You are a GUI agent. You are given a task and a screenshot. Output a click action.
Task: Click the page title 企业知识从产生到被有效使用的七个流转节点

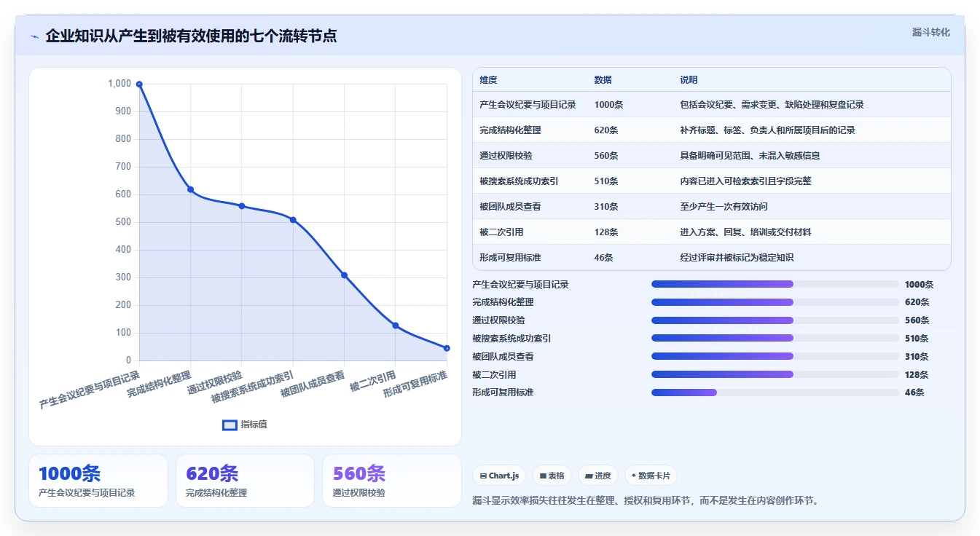pos(191,36)
